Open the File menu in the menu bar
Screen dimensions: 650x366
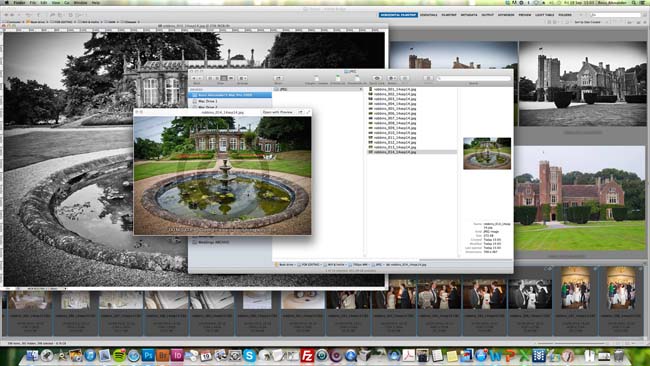coord(32,2)
